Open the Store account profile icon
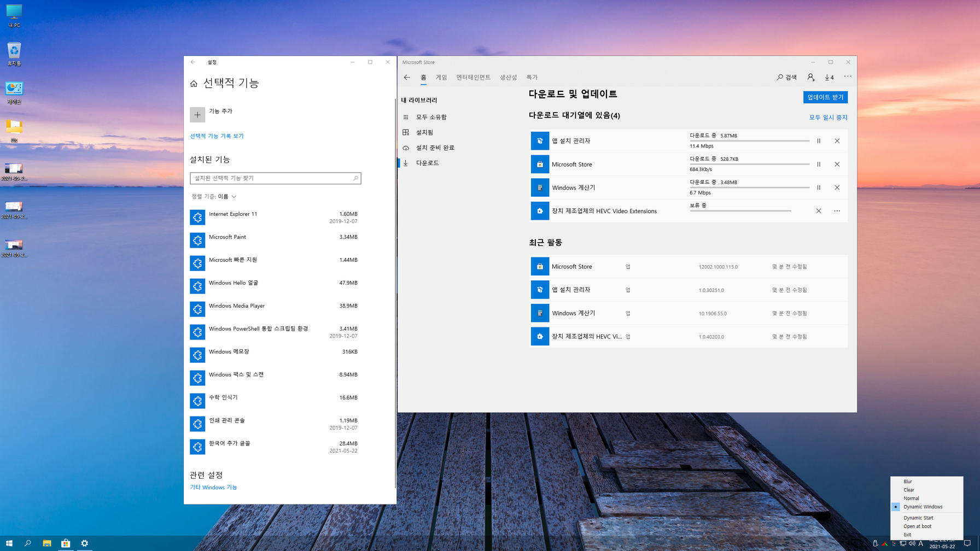Screen dimensions: 980x551 pos(811,77)
